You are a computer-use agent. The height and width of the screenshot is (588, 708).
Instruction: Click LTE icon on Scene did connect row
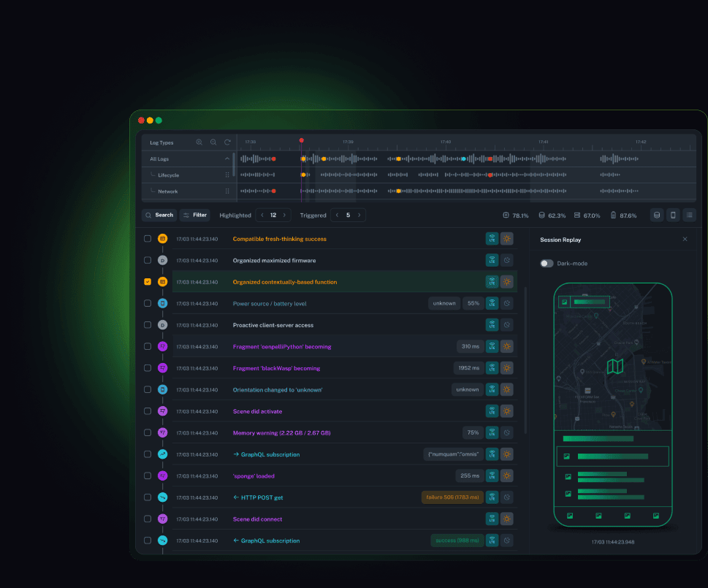pos(492,519)
